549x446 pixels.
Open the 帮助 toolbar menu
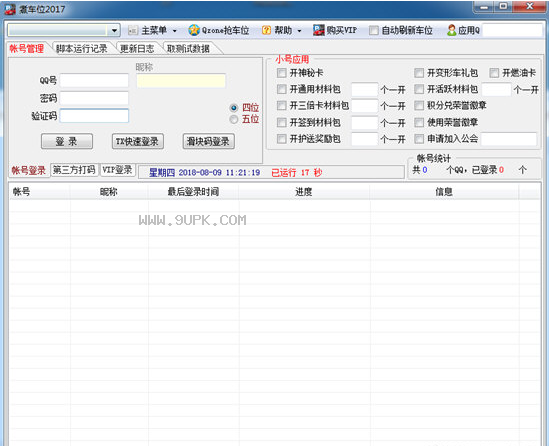pyautogui.click(x=282, y=30)
